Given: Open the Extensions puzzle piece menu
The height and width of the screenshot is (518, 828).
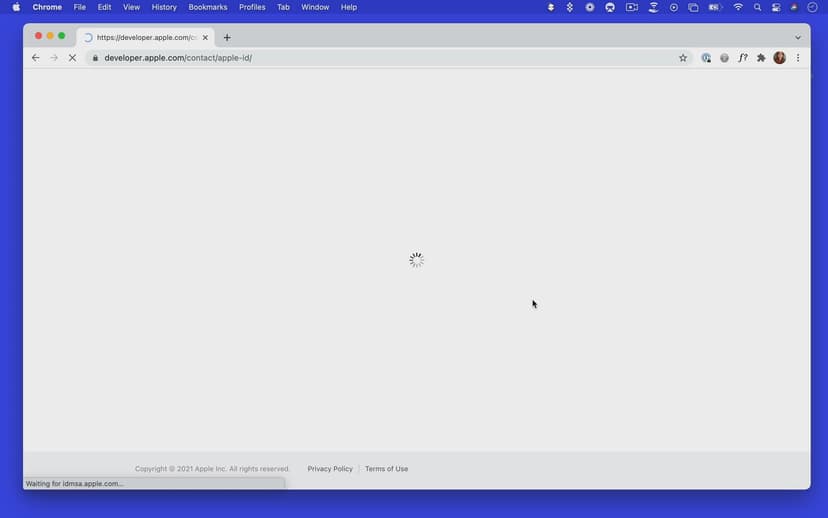Looking at the screenshot, I should click(x=761, y=58).
